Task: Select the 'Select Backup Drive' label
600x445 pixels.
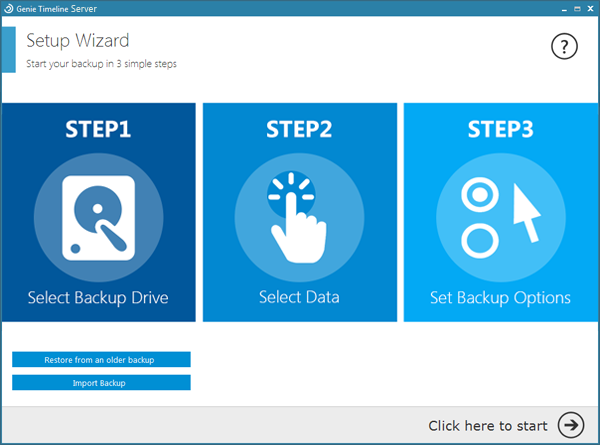Action: (98, 298)
